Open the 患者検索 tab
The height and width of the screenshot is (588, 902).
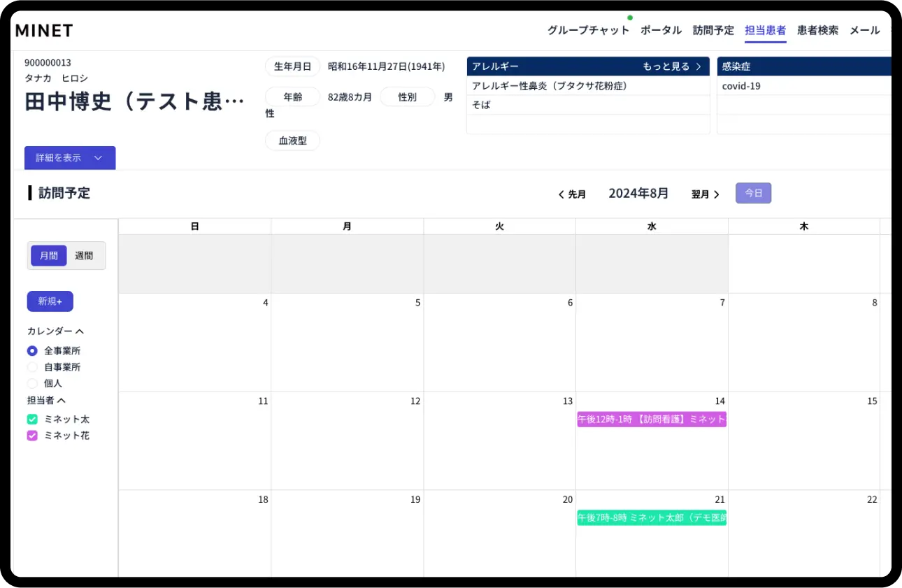(x=817, y=30)
